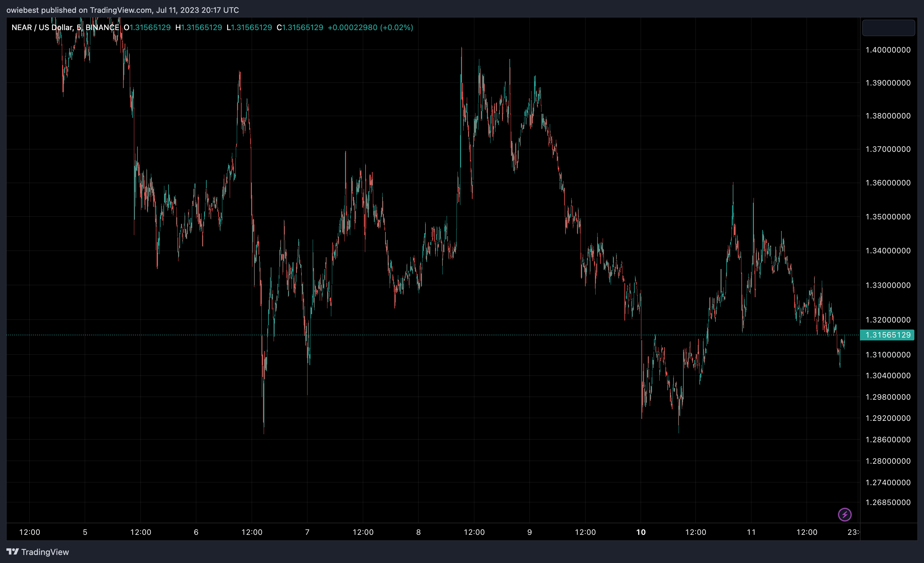This screenshot has height=563, width=924.
Task: Select the bold 10 date marker
Action: click(640, 532)
